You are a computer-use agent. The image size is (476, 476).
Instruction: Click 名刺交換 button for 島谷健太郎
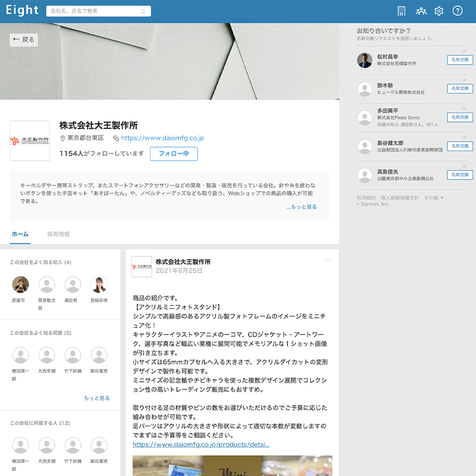[460, 146]
